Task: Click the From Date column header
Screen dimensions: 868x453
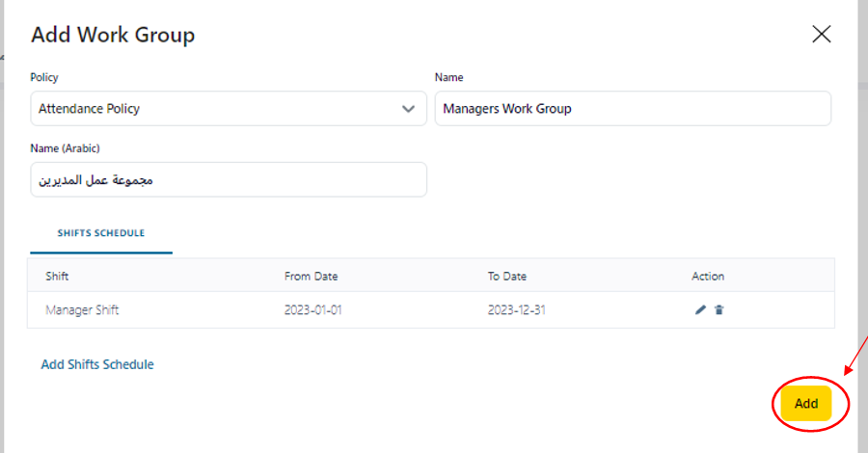Action: point(311,277)
